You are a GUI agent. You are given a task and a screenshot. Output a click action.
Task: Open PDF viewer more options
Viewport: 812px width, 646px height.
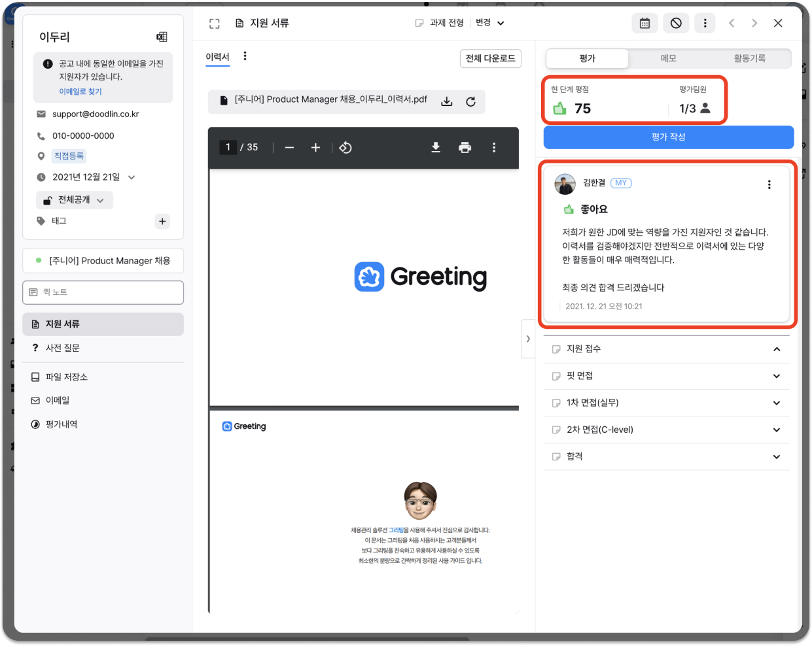(494, 148)
